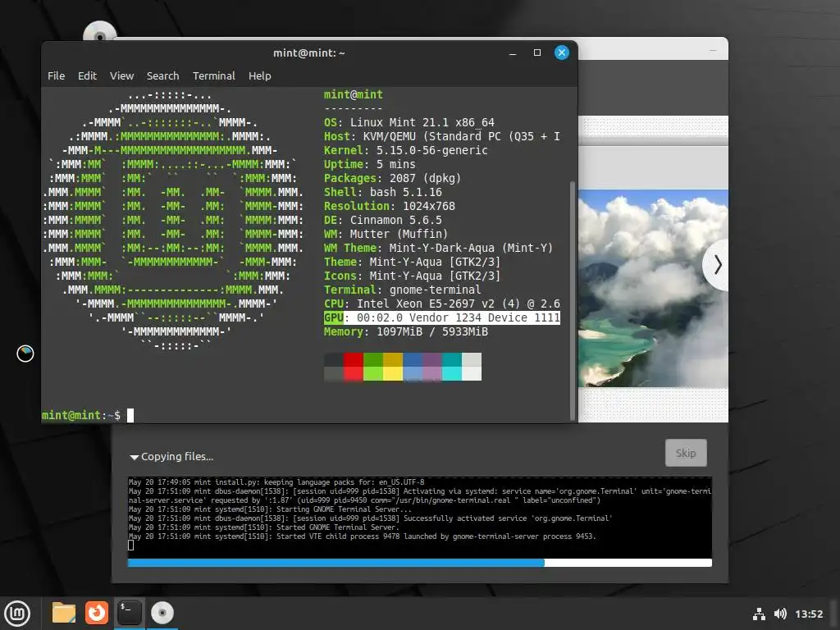Open the clock showing 13:52

pos(808,614)
